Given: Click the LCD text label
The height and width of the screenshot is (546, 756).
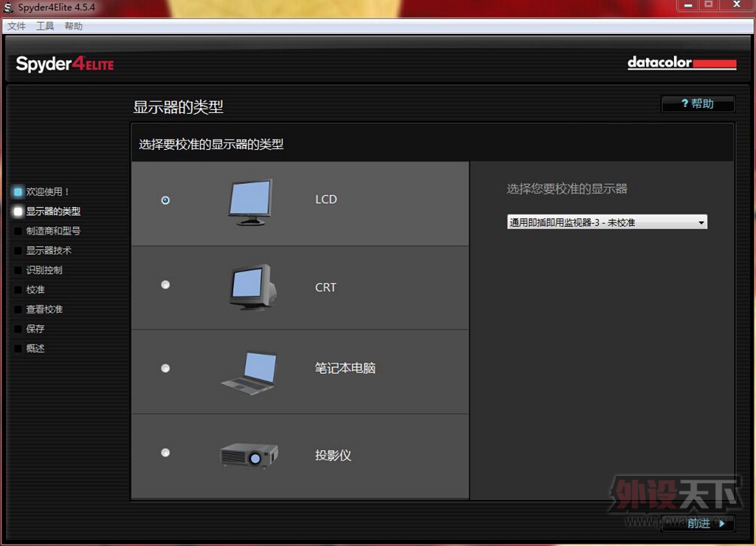Looking at the screenshot, I should point(326,199).
